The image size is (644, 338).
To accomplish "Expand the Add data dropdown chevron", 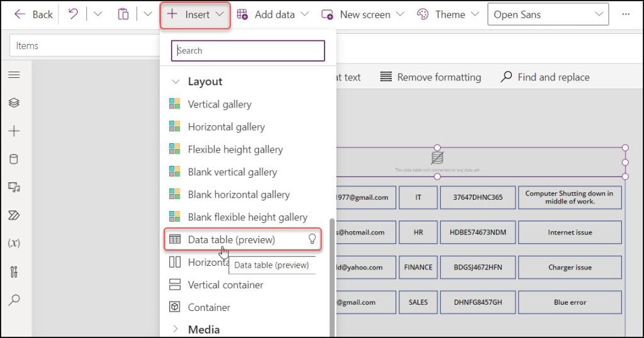I will click(x=304, y=14).
